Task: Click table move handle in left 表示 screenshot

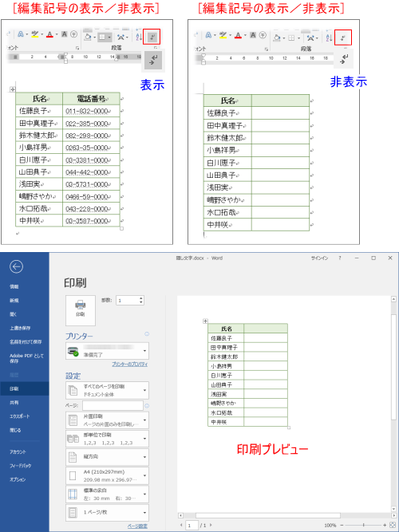Action: (x=13, y=89)
